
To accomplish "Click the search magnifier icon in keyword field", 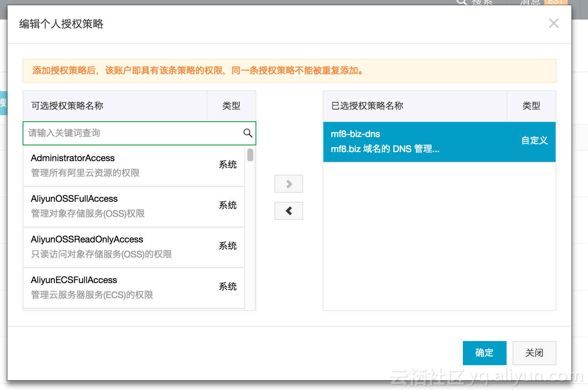I will (x=248, y=133).
